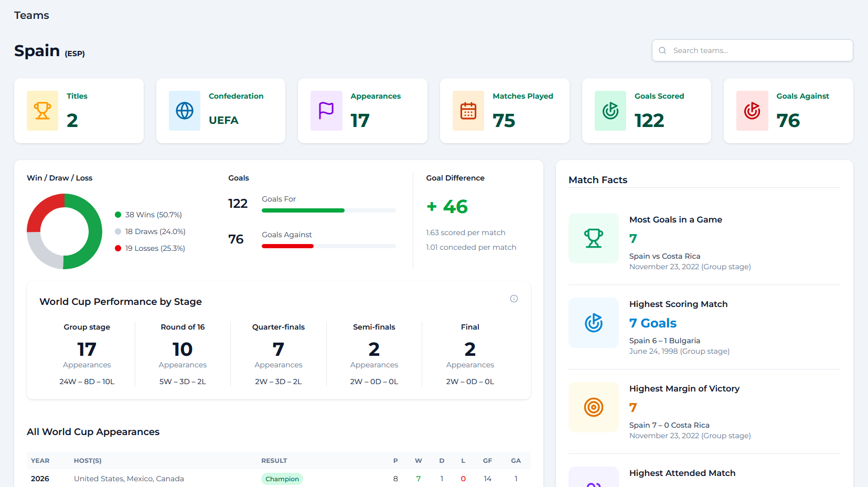Click the calendar icon on Matches Played card

[x=468, y=111]
